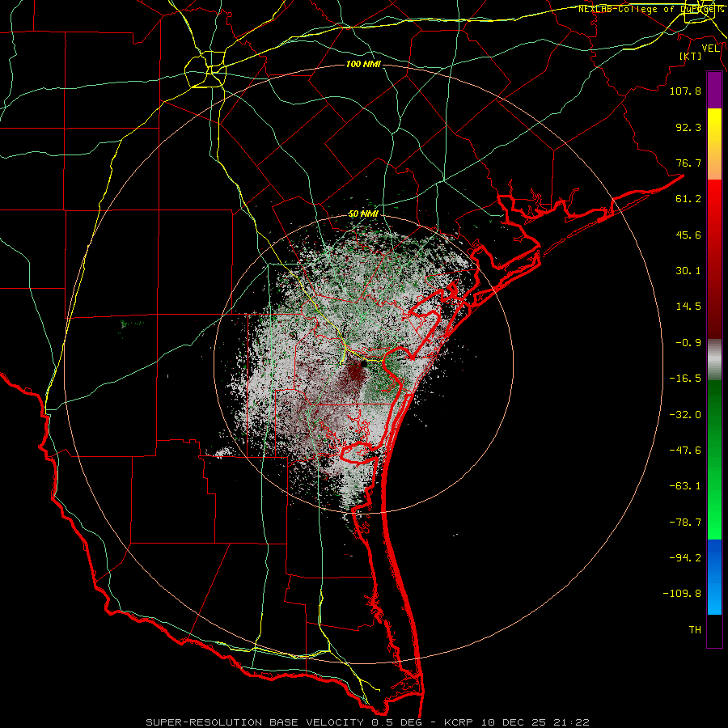The height and width of the screenshot is (728, 728).
Task: Click the black TH segment of color bar
Action: tap(714, 630)
